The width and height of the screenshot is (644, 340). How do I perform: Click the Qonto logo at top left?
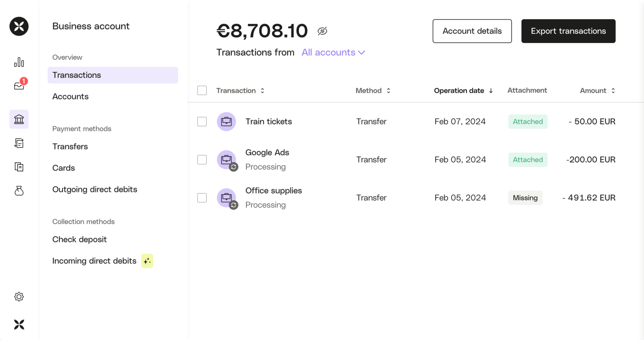click(19, 26)
